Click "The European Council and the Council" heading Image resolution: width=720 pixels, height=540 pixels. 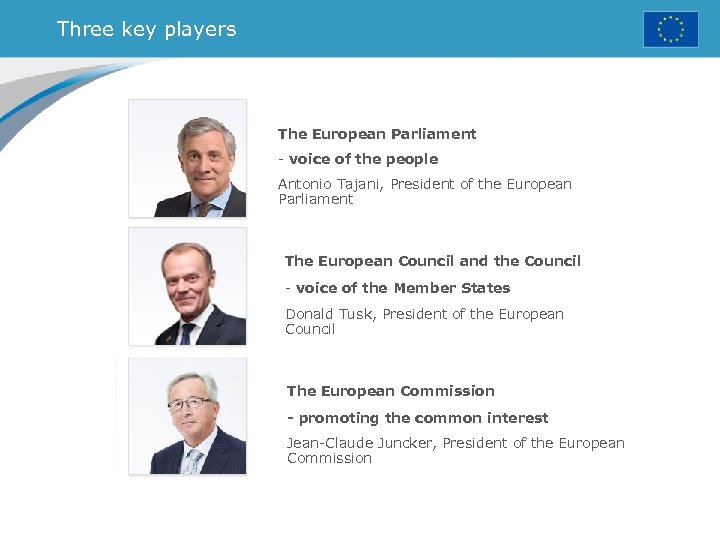point(432,261)
